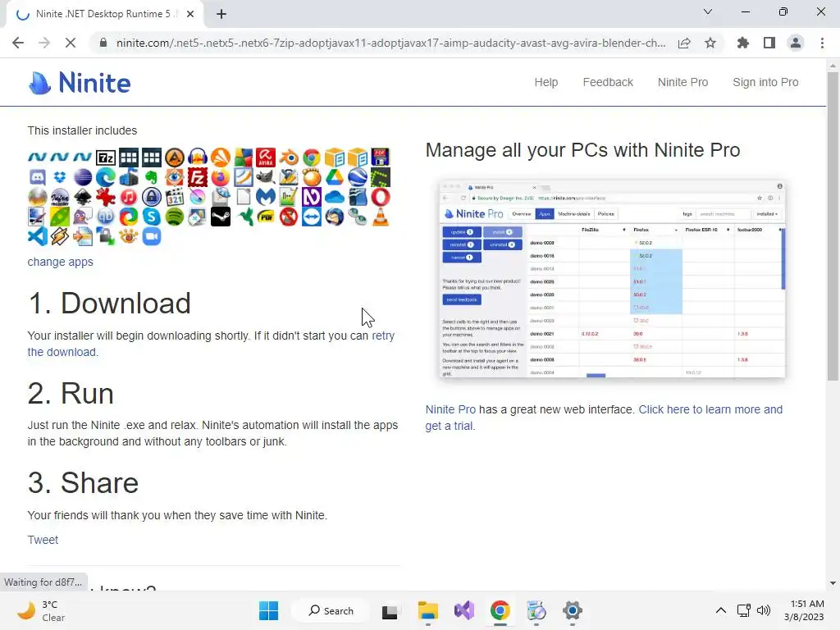Click the Google Earth icon
Viewport: 840px width, 630px height.
[x=358, y=177]
